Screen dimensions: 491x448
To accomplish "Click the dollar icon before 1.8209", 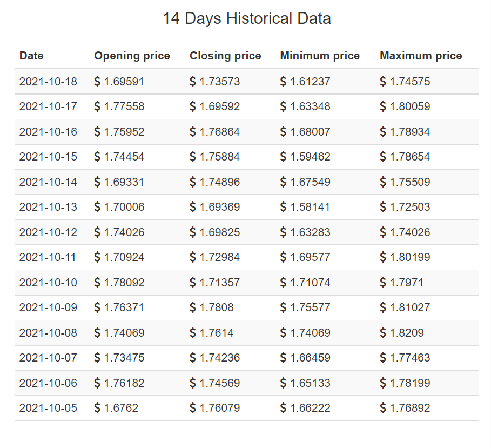I will 383,332.
